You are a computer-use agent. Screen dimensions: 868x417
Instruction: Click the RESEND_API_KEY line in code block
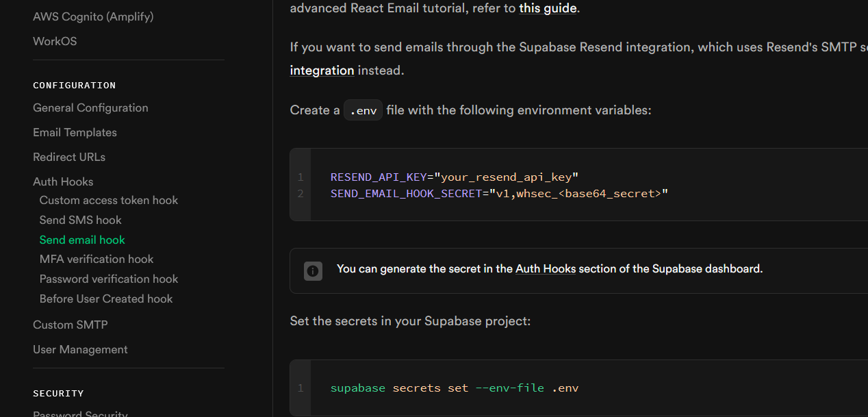point(455,177)
